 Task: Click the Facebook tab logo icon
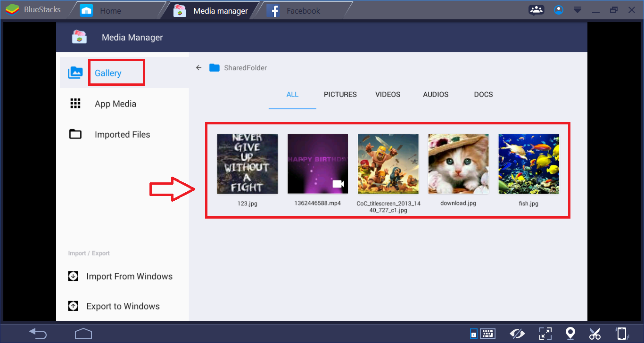(273, 10)
